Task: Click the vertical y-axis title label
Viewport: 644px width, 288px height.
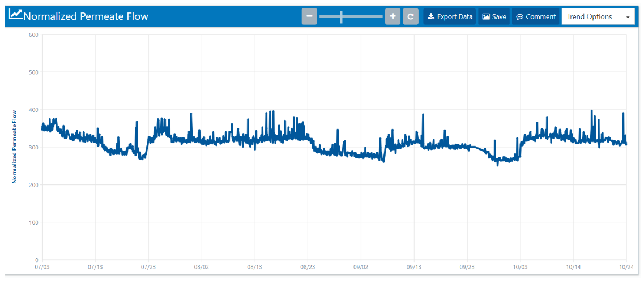Action: (15, 147)
